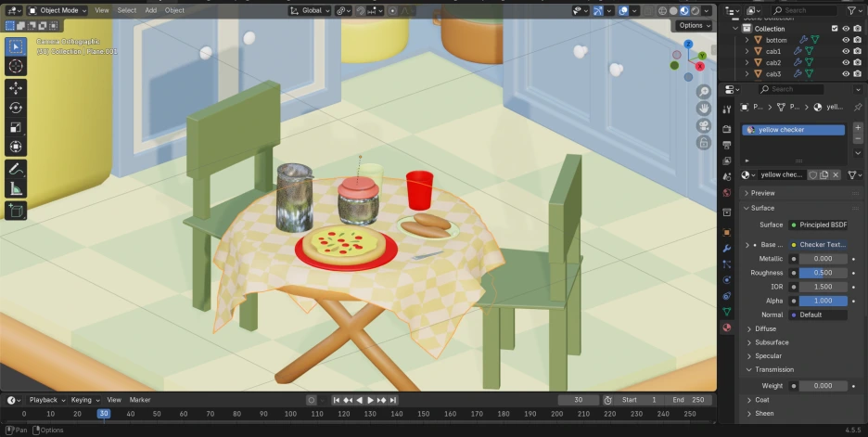This screenshot has width=868, height=437.
Task: Collapse the Surface panel
Action: [762, 208]
